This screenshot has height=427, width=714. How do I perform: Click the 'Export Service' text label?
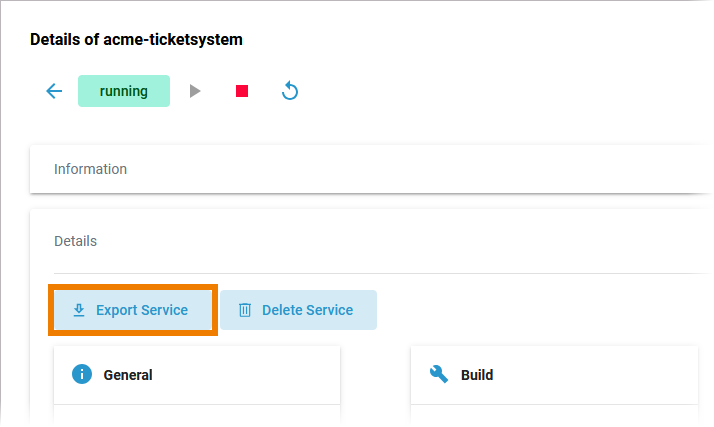pyautogui.click(x=142, y=310)
